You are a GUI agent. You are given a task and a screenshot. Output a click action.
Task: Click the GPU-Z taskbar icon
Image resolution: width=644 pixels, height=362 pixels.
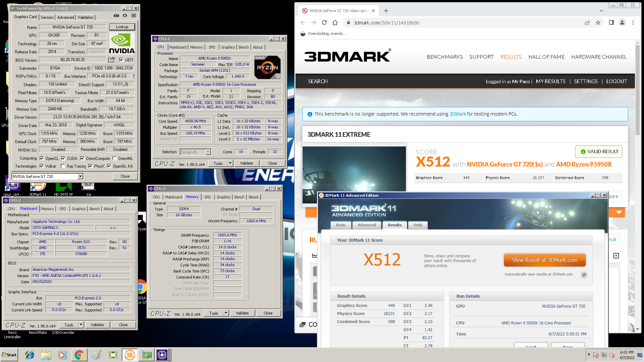click(x=147, y=355)
